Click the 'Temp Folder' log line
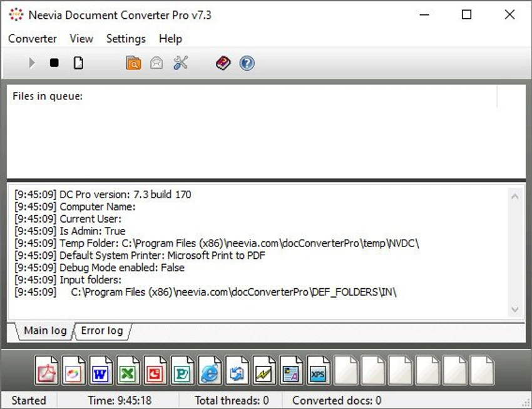This screenshot has width=532, height=409. (x=217, y=243)
